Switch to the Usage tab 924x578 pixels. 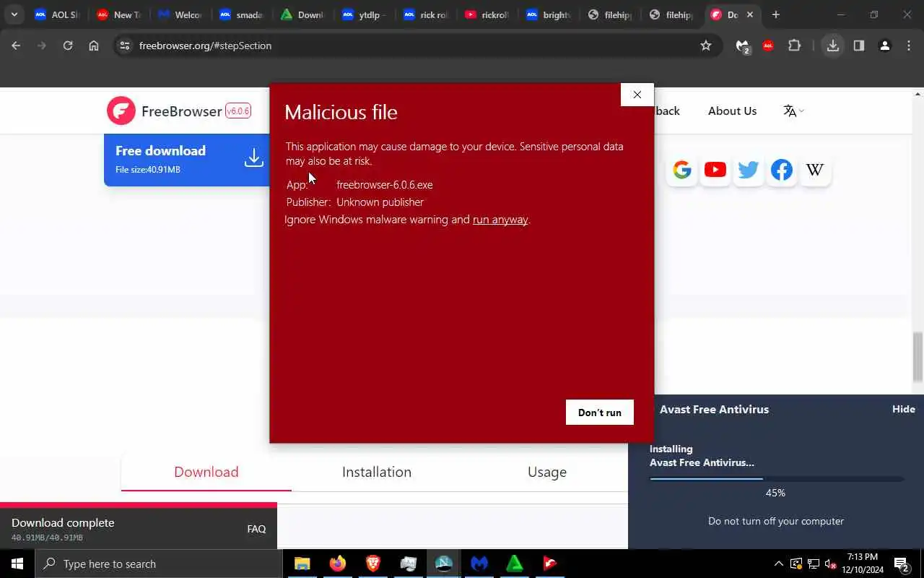(547, 472)
